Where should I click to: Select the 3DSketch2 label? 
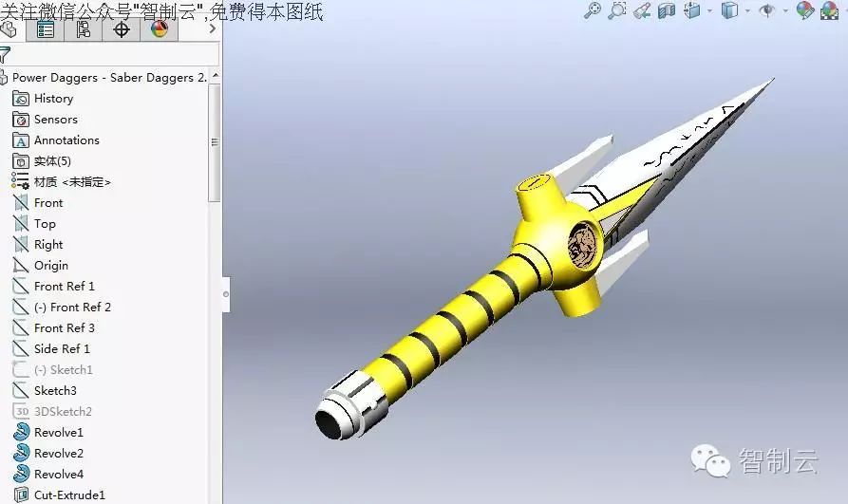64,412
